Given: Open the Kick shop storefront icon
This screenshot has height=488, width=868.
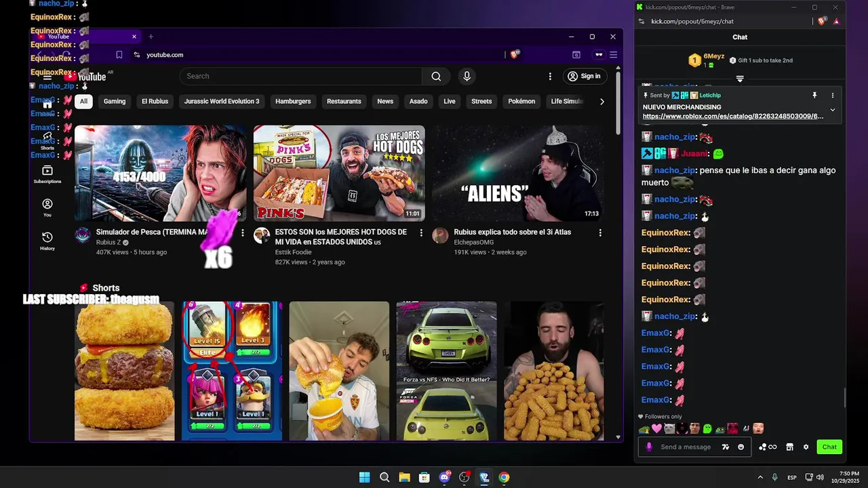Looking at the screenshot, I should (x=789, y=447).
